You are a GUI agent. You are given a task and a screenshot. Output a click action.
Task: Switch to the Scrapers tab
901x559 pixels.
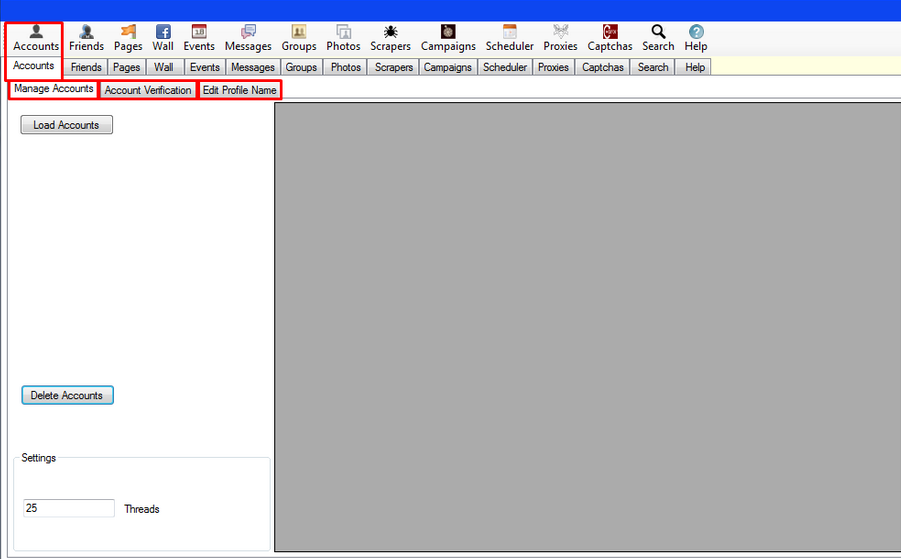[x=394, y=67]
